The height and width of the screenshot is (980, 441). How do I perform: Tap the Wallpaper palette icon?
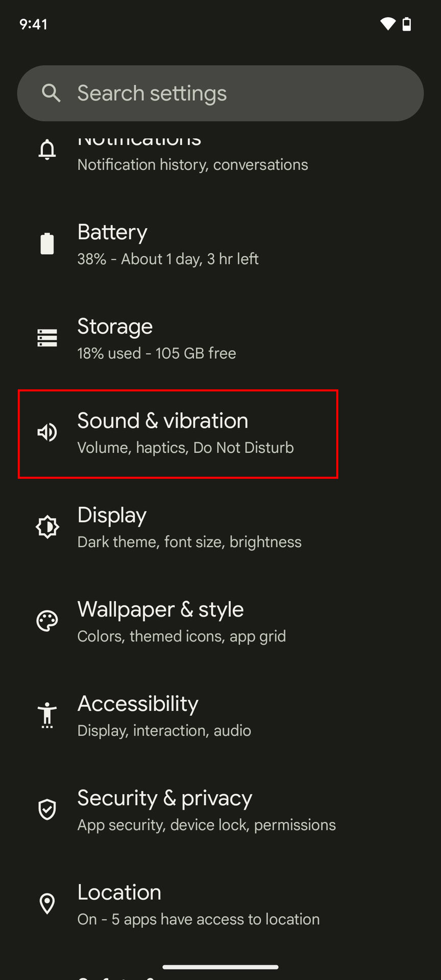pyautogui.click(x=47, y=621)
